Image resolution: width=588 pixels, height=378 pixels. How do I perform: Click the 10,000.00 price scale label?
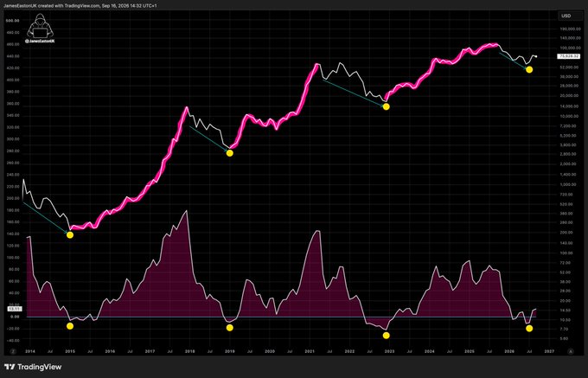[x=570, y=116]
